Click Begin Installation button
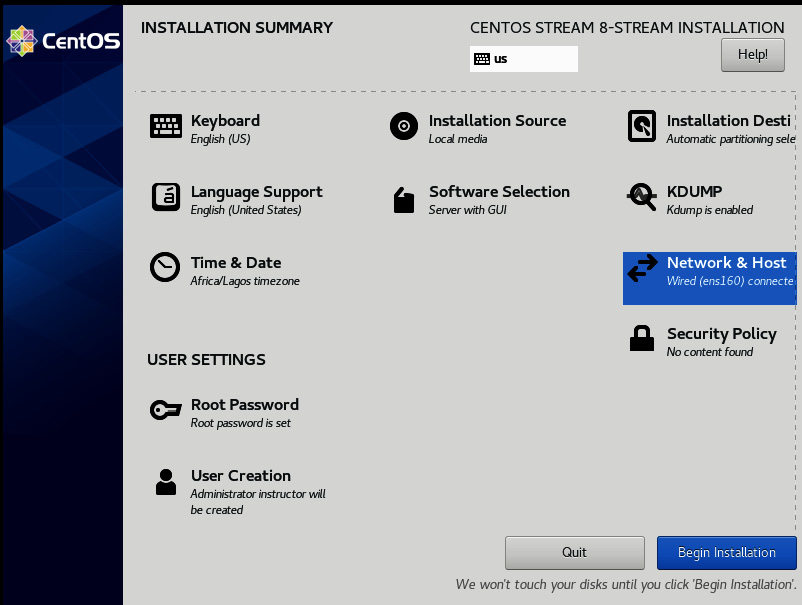 click(x=726, y=552)
